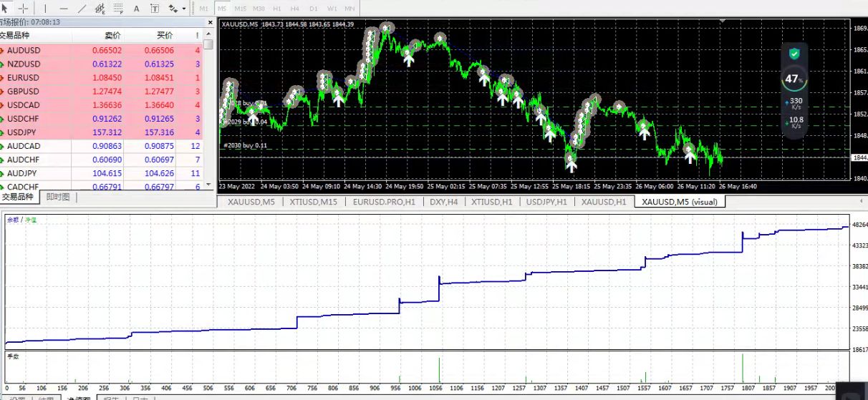The width and height of the screenshot is (868, 400).
Task: Click Market Watch scrollbar up arrow
Action: coord(208,34)
